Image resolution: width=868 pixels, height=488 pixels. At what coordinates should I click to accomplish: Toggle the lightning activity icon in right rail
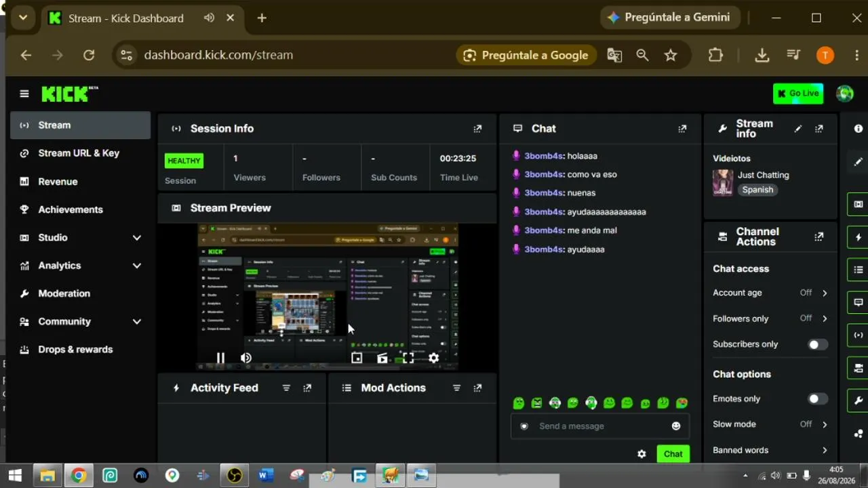click(x=859, y=237)
